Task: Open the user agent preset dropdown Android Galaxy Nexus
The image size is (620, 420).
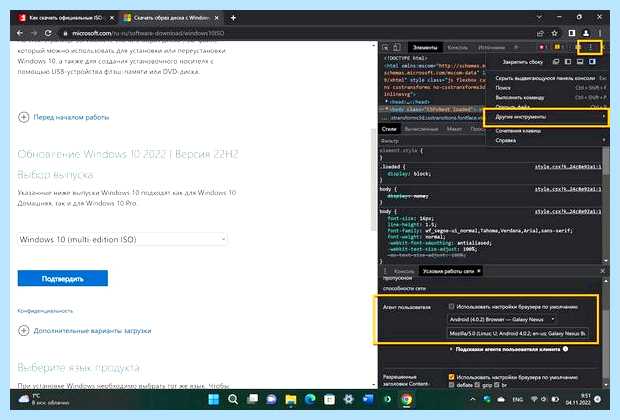Action: pos(502,319)
